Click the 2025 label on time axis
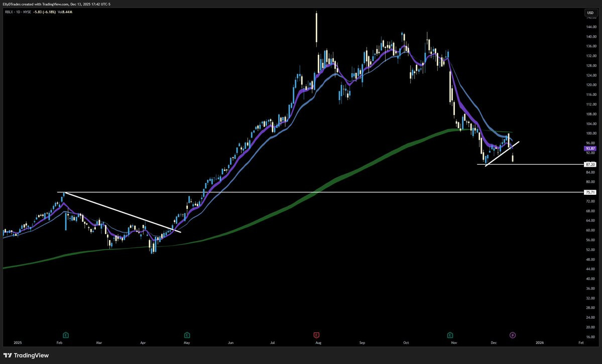 pyautogui.click(x=18, y=342)
